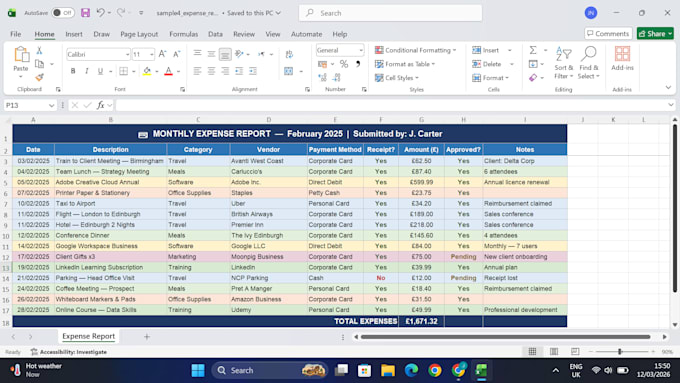This screenshot has height=383, width=680.
Task: Open Windows Start menu
Action: point(198,370)
